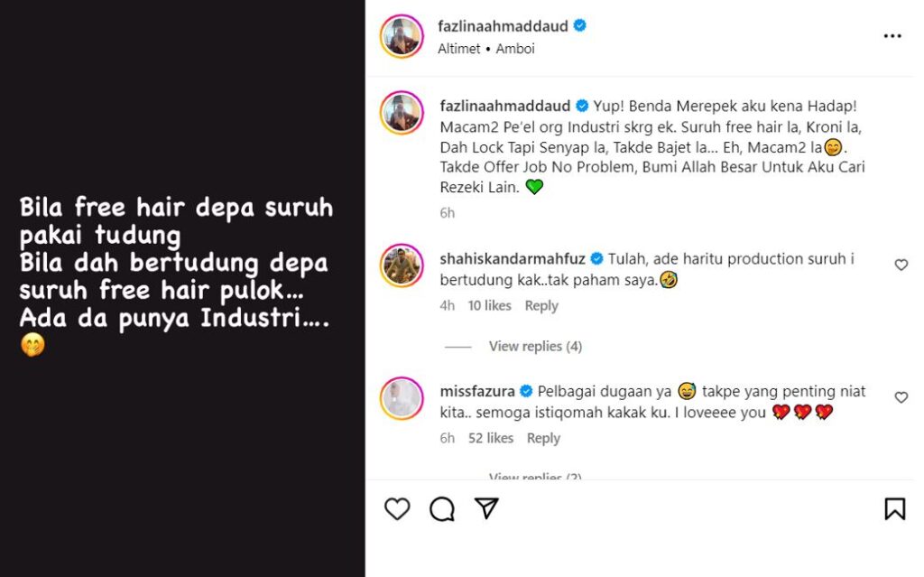The height and width of the screenshot is (577, 924).
Task: Open the three-dot options menu
Action: point(893,35)
